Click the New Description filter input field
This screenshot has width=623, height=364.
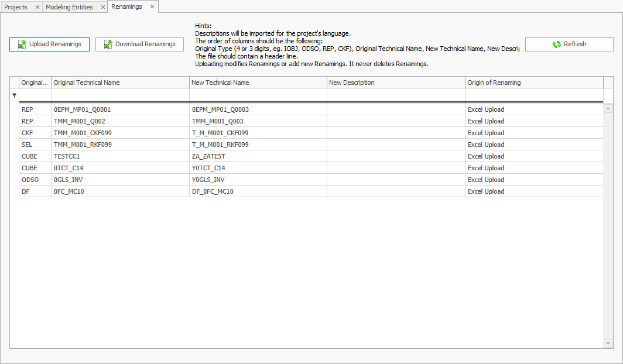395,95
